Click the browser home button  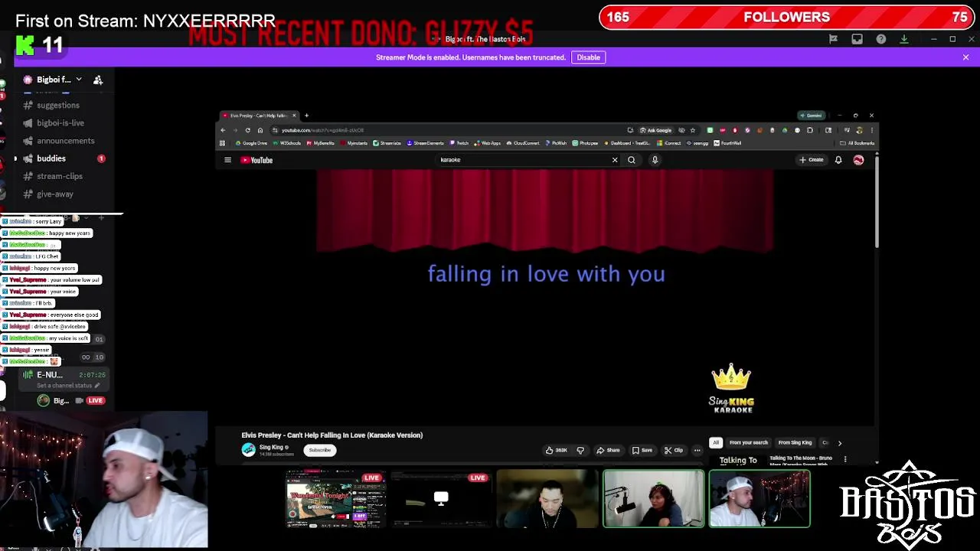click(260, 130)
